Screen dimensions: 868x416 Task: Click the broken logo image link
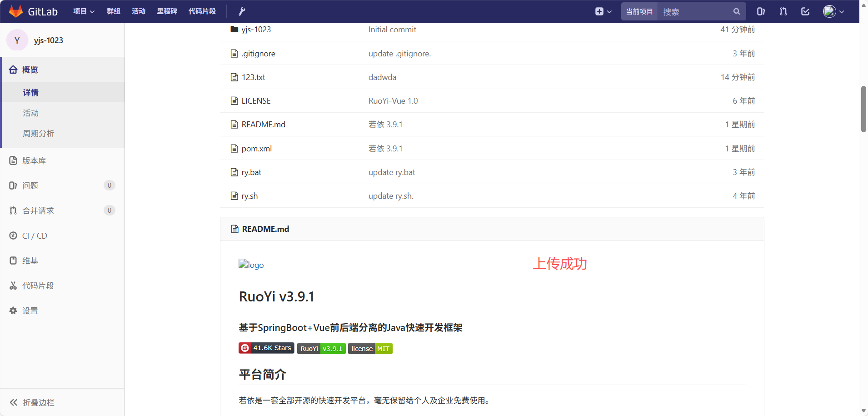pos(251,265)
